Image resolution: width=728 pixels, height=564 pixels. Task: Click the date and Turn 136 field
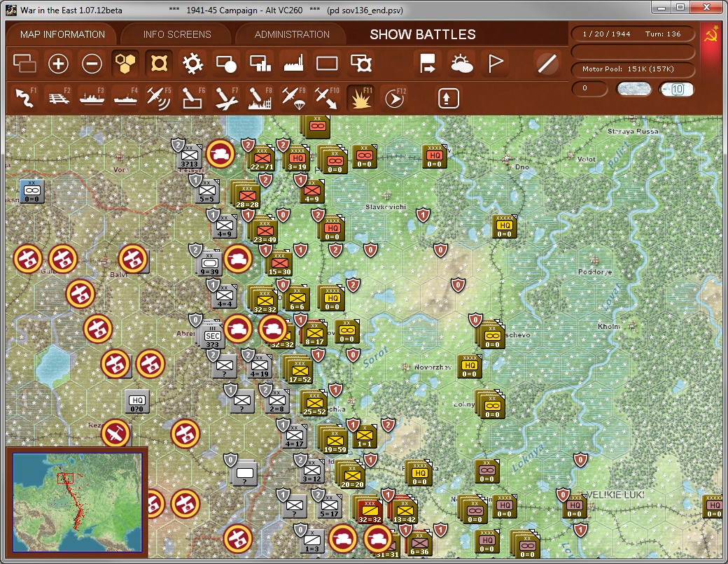[x=632, y=34]
